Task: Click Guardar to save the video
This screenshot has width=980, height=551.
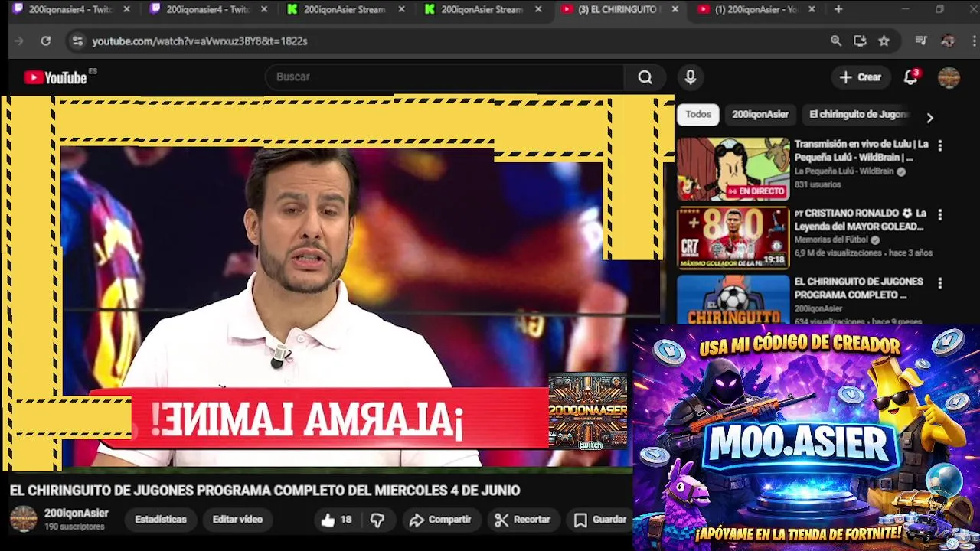Action: pos(601,520)
